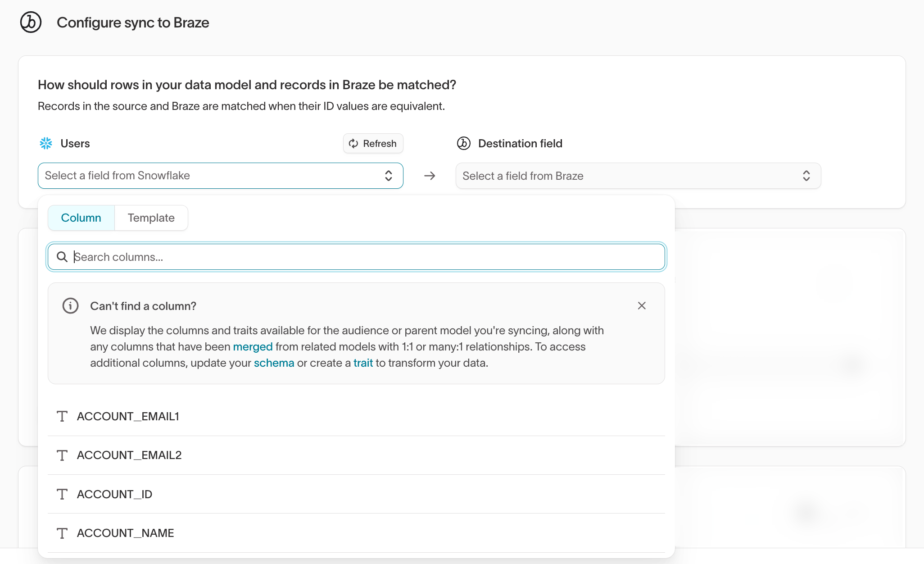Screen dimensions: 924x564
Task: Click the text type icon for ACCOUNT_ID
Action: [62, 494]
